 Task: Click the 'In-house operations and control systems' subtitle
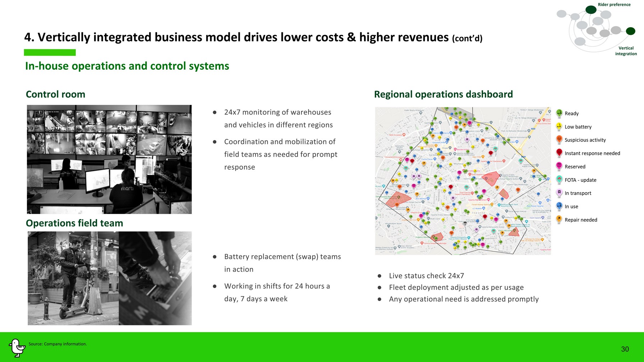127,66
